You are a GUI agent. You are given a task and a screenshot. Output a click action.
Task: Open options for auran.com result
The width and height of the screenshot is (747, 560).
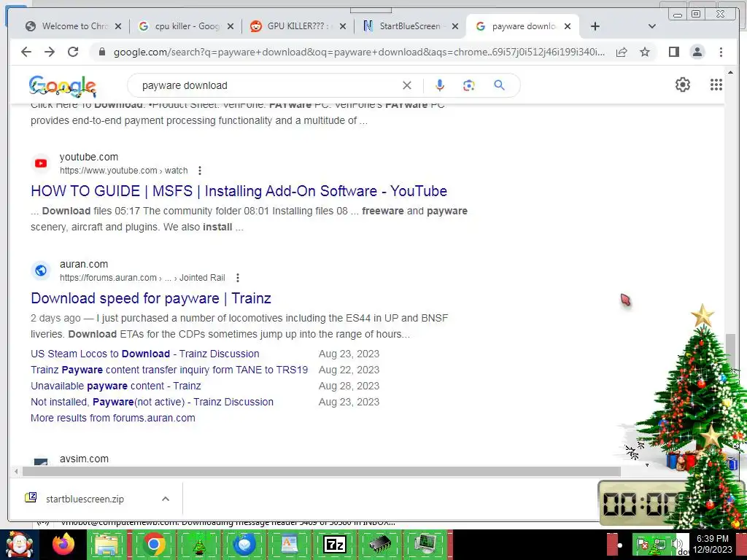[238, 278]
